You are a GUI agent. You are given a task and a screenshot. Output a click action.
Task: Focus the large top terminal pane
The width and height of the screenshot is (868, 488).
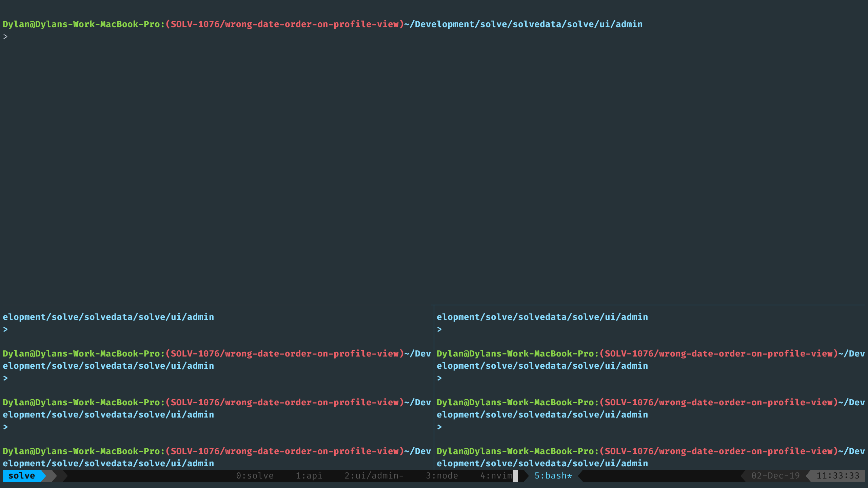(434, 152)
